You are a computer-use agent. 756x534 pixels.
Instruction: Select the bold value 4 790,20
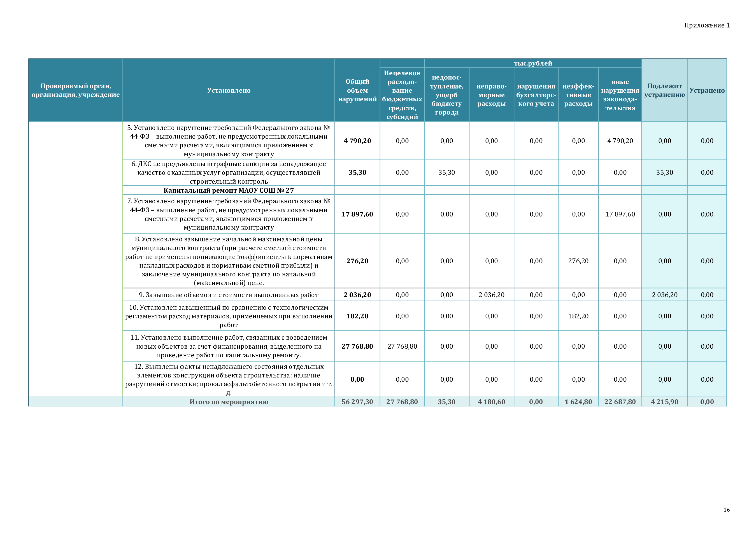coord(357,141)
